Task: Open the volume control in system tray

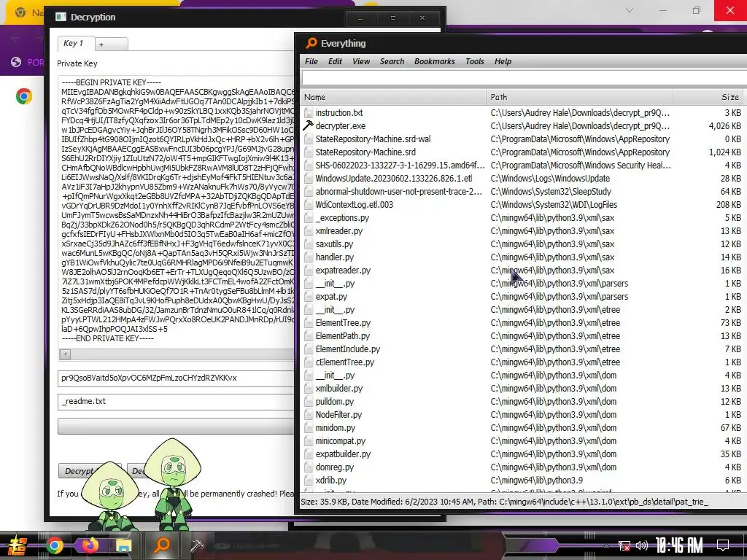Action: click(x=642, y=545)
